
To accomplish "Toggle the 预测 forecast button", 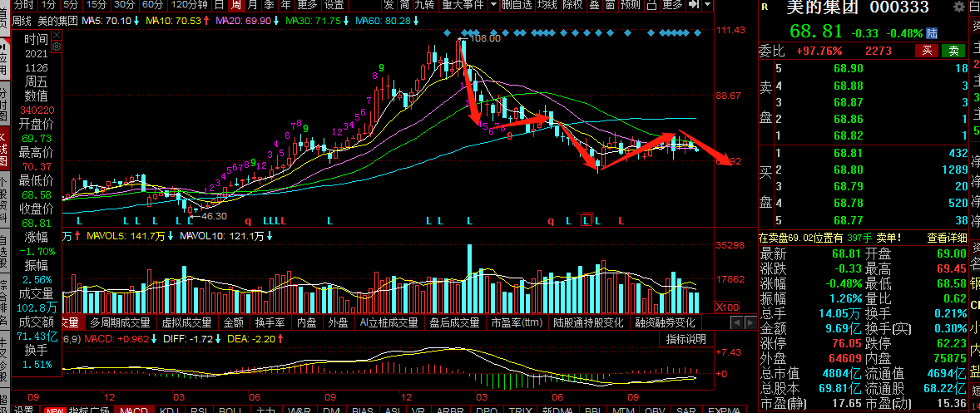I will point(631,5).
